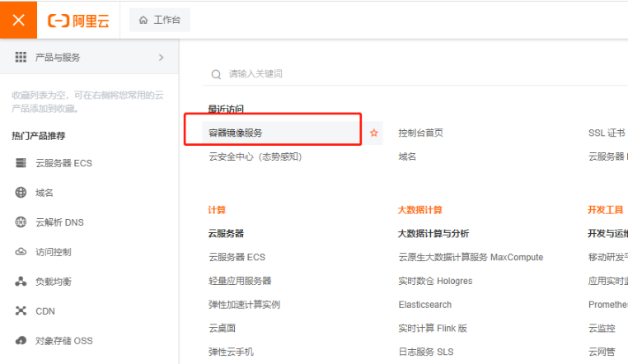Open 负载均衡 in sidebar
This screenshot has height=364, width=628.
coord(54,282)
